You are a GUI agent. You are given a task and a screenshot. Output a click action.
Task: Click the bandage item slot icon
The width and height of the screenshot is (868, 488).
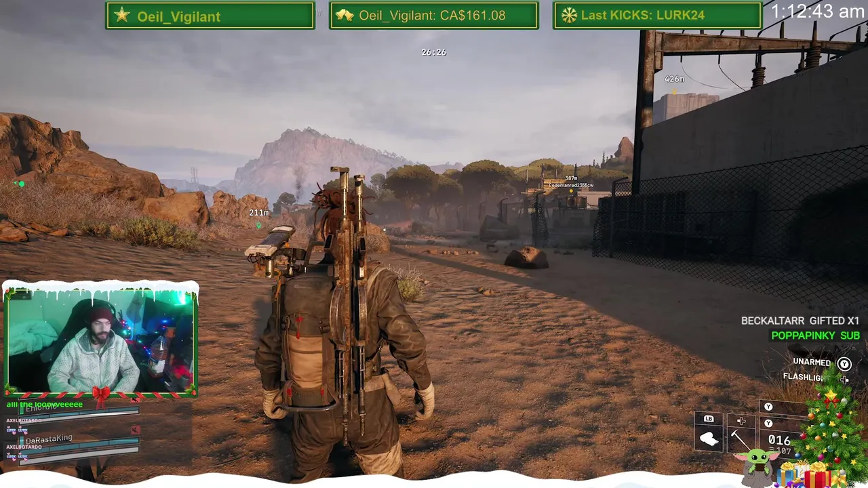709,439
